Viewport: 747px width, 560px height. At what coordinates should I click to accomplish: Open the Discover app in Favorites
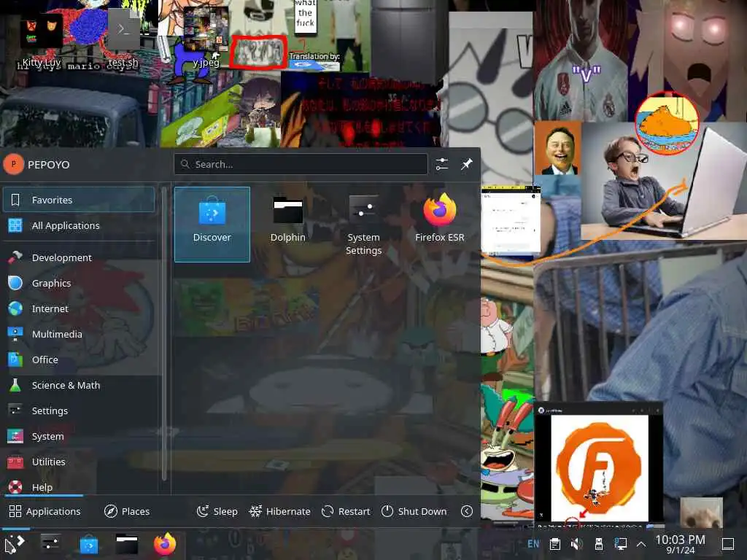(212, 225)
